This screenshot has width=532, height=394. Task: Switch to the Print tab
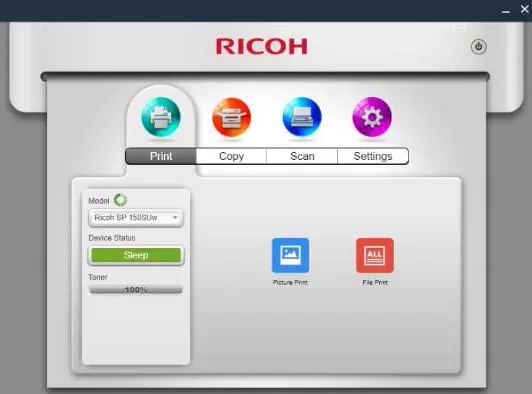tap(161, 156)
